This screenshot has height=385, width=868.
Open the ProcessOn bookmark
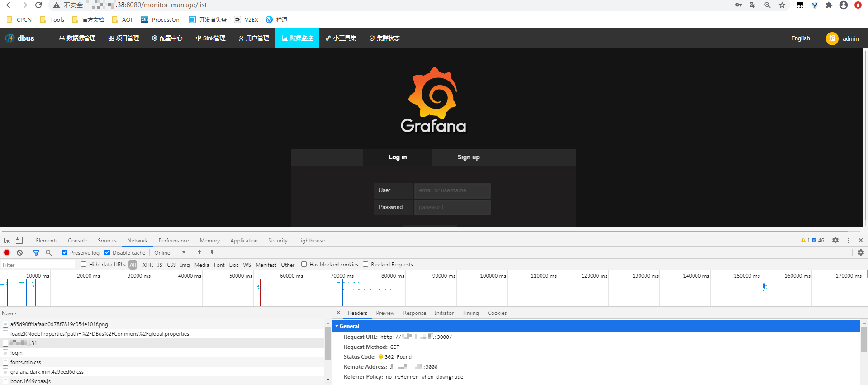tap(161, 19)
